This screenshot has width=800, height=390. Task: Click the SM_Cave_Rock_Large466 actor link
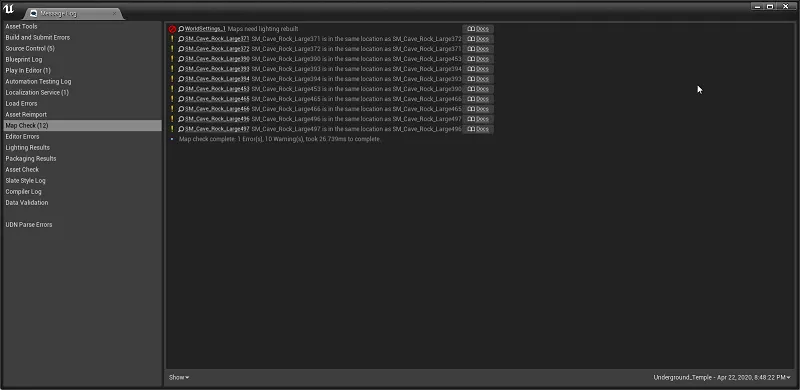[x=217, y=109]
